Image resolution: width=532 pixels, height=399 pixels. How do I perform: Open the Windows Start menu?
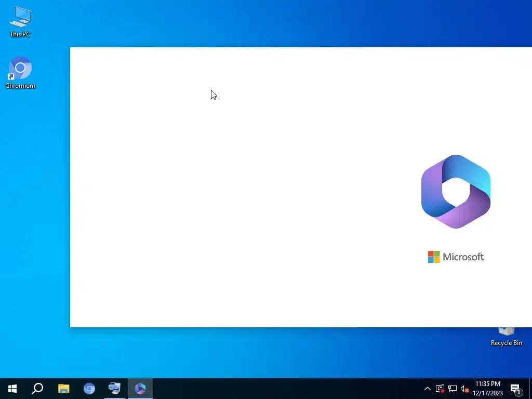(x=12, y=389)
